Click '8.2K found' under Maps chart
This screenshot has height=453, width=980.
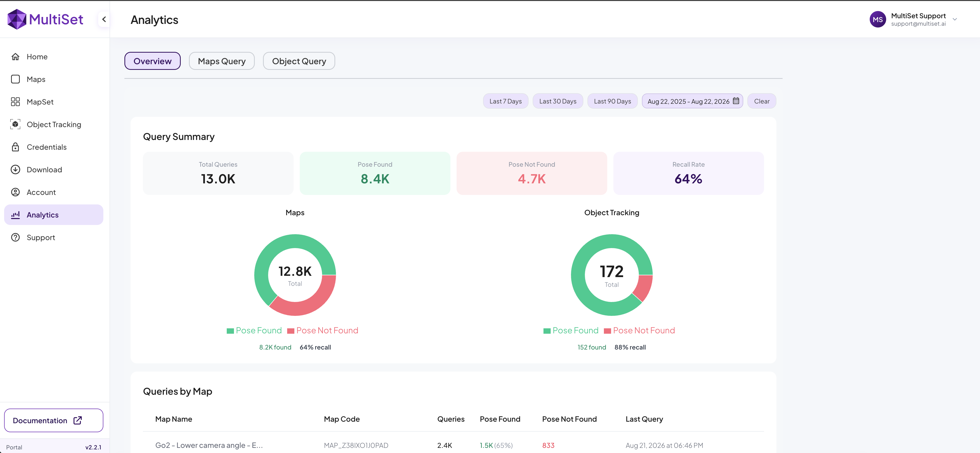pos(275,347)
